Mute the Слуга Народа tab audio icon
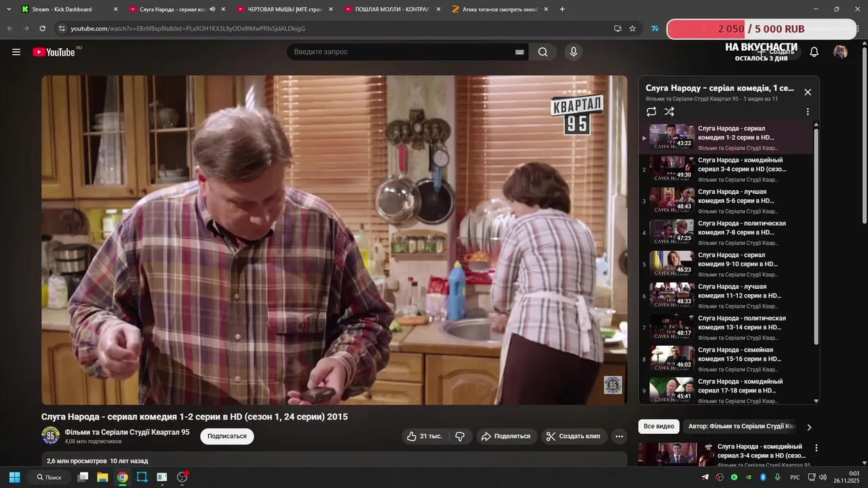The height and width of the screenshot is (488, 868). pos(213,9)
